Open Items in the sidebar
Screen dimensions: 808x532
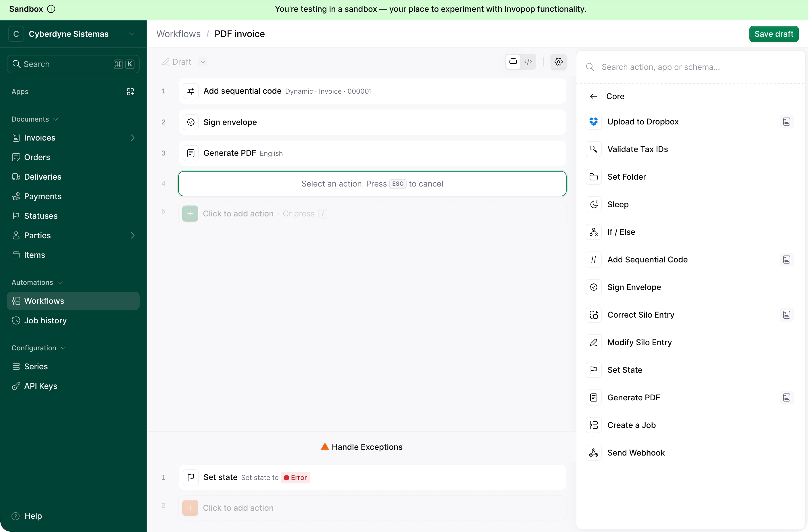(x=73, y=255)
